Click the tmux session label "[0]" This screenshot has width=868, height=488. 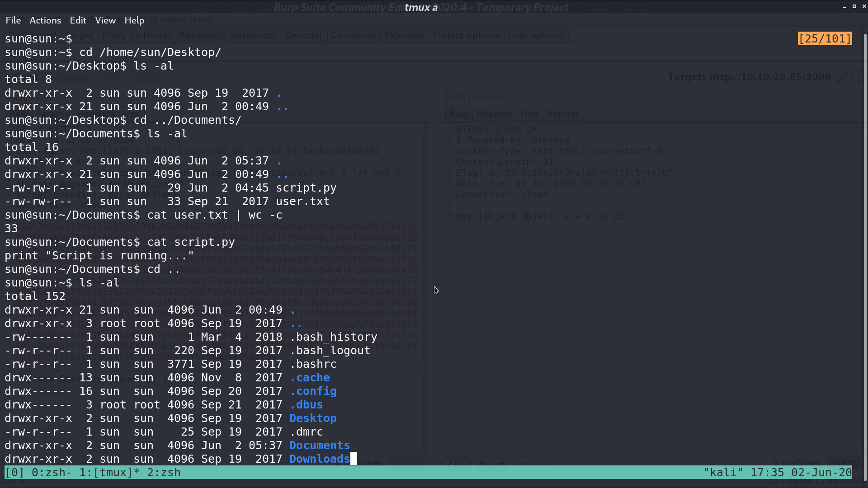tap(14, 473)
